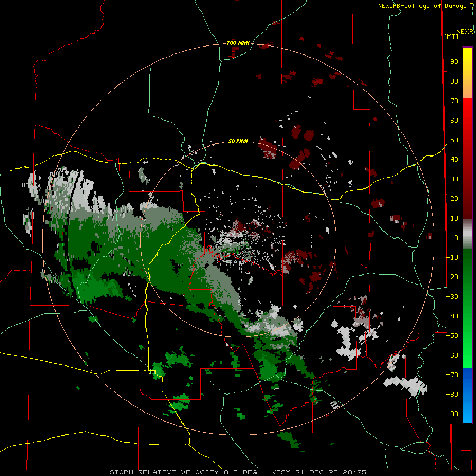Click the 50 NMI range ring label
Image resolution: width=476 pixels, height=476 pixels.
pyautogui.click(x=238, y=141)
